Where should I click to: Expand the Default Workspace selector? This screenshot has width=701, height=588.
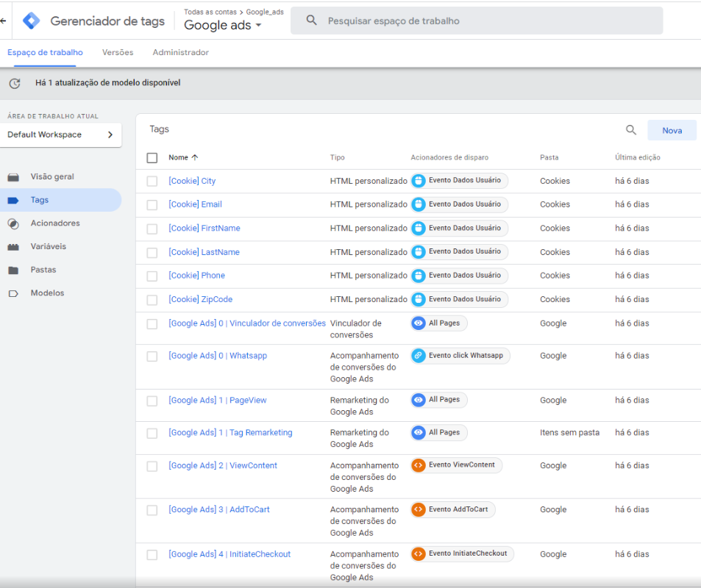pos(60,135)
